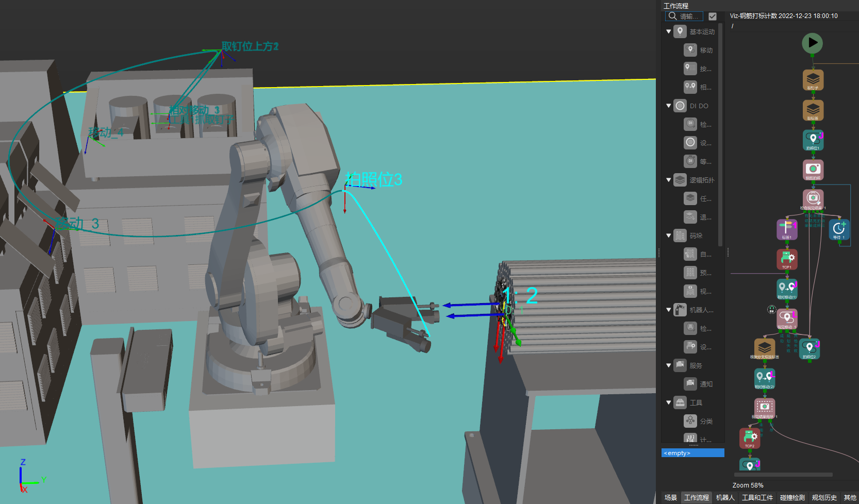Click the 钢筋拍照 camera node
This screenshot has height=504, width=859.
(813, 169)
